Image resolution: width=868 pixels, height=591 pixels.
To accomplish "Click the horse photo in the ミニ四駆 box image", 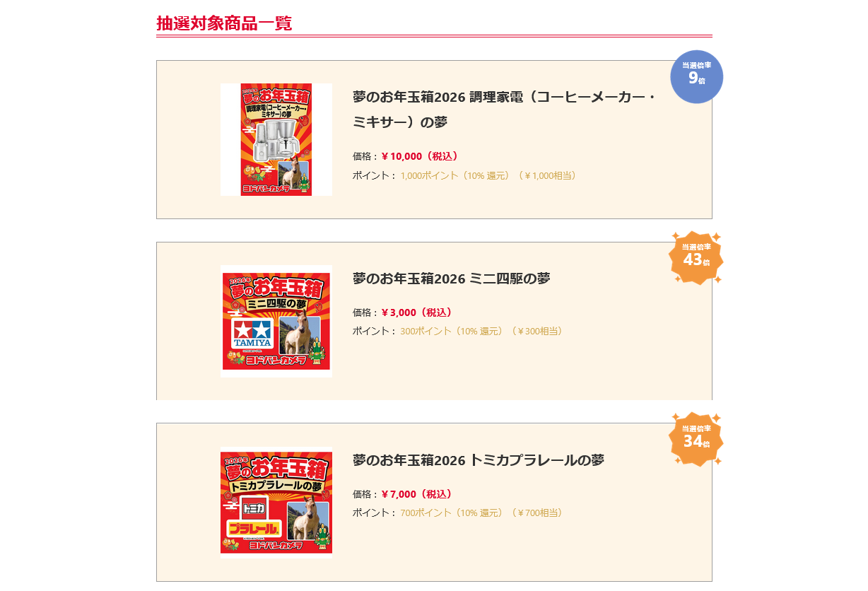I will coord(300,335).
